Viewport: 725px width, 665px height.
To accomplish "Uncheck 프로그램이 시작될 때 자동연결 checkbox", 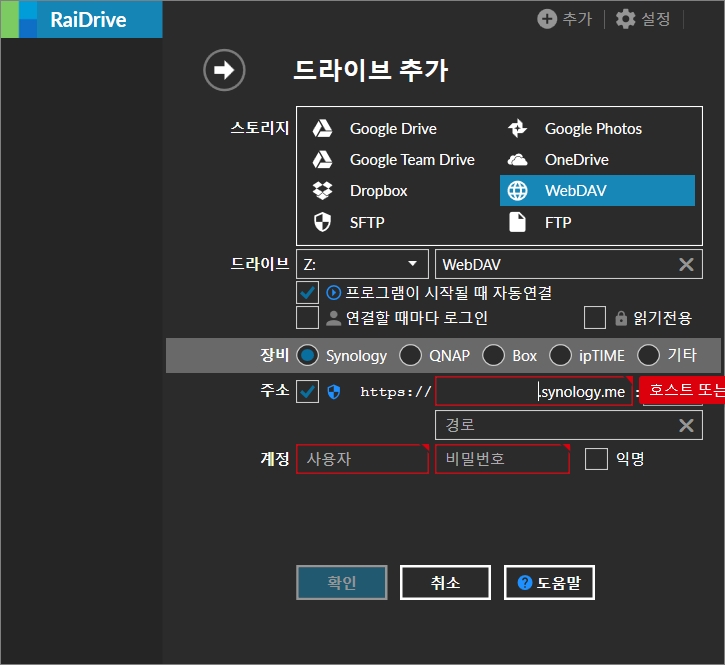I will tap(307, 293).
